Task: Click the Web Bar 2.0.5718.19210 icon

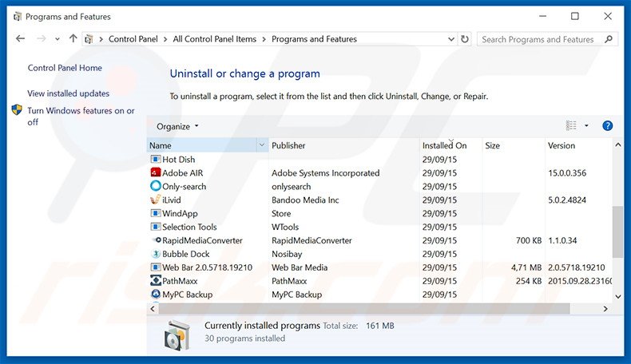Action: (x=155, y=267)
